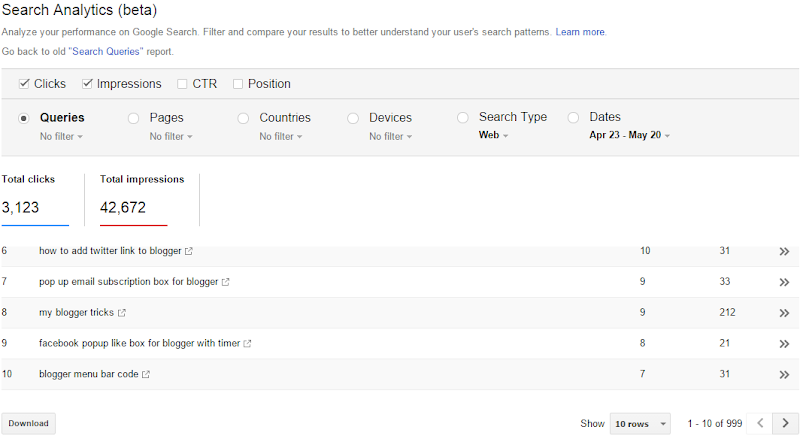Go back to old 'Search Queries' report link
The height and width of the screenshot is (439, 800).
(106, 52)
